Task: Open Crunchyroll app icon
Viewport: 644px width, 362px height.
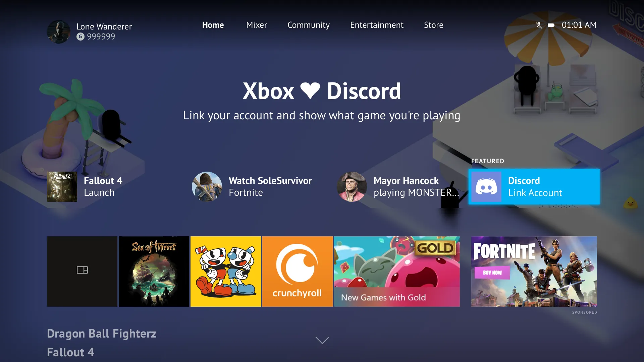Action: pos(297,271)
